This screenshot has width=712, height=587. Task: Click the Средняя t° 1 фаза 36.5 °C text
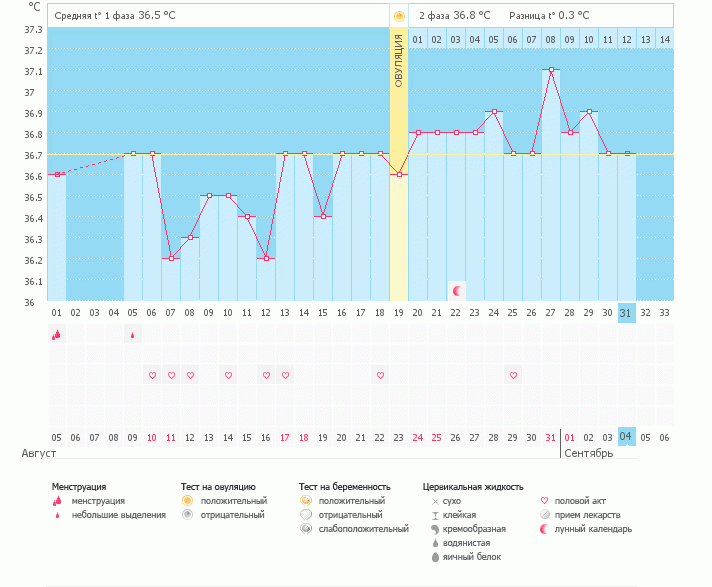pos(114,15)
